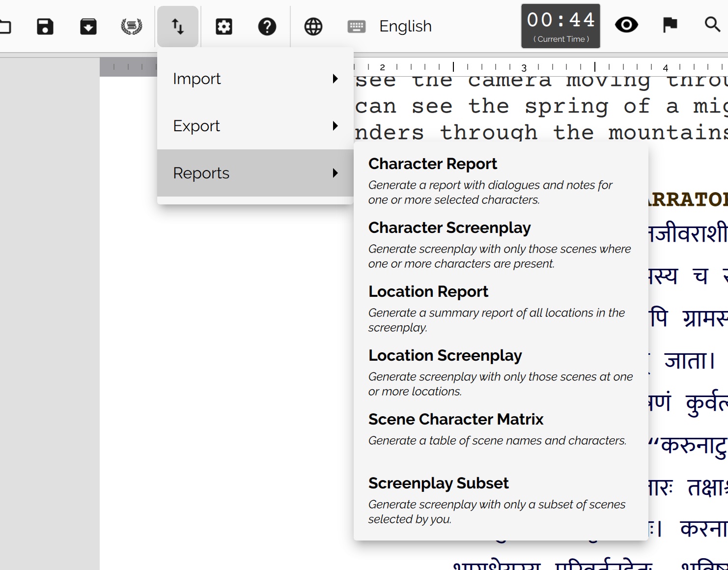728x570 pixels.
Task: Open Help via the question mark icon
Action: click(x=267, y=26)
